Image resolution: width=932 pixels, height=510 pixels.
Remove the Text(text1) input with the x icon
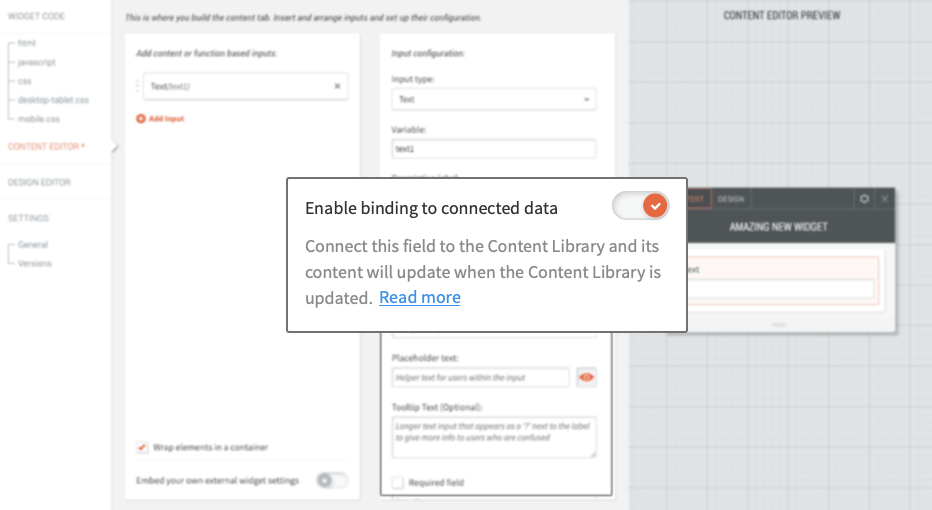click(x=337, y=86)
